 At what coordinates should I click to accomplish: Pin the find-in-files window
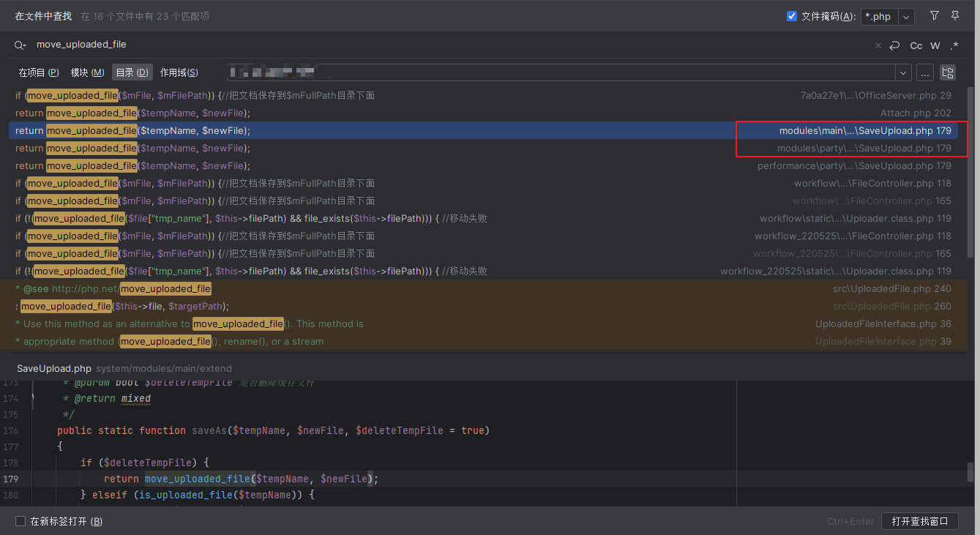pos(955,15)
